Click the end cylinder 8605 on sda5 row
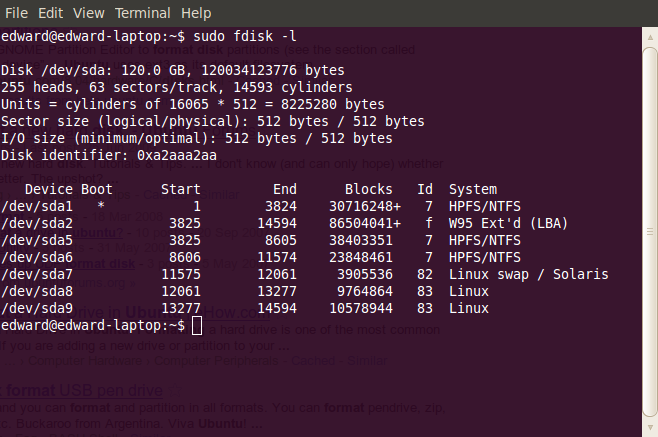The width and height of the screenshot is (658, 437). [281, 241]
